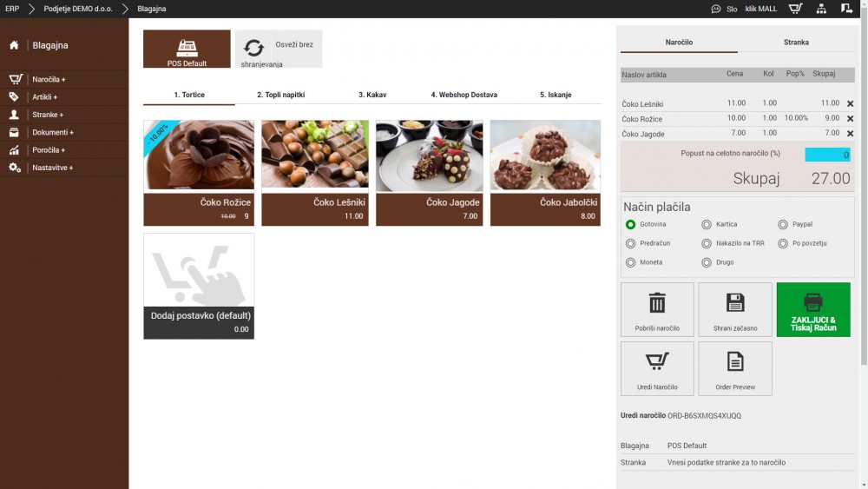Click the Osveži refresh arrows icon
Screen dimensions: 868x489
[253, 48]
